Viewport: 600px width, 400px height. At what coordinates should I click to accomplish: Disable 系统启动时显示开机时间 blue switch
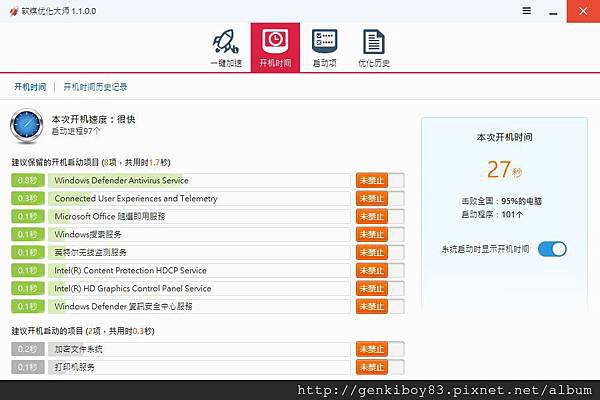coord(552,249)
